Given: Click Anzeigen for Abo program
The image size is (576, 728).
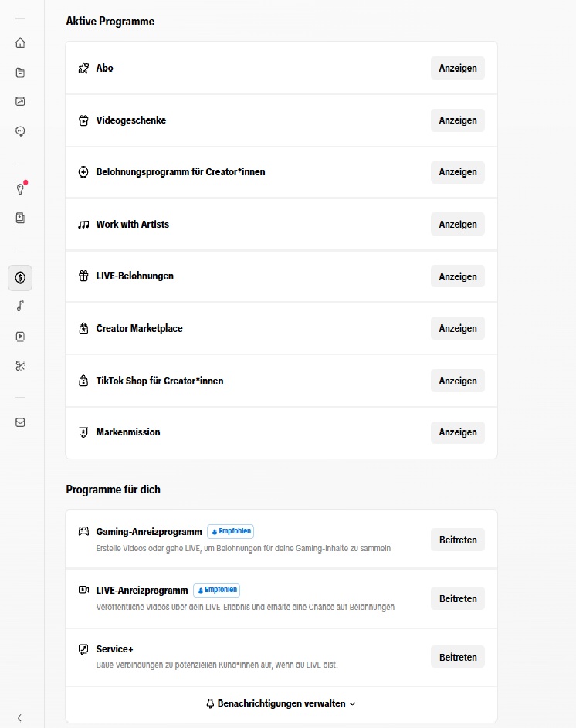Looking at the screenshot, I should tap(458, 68).
